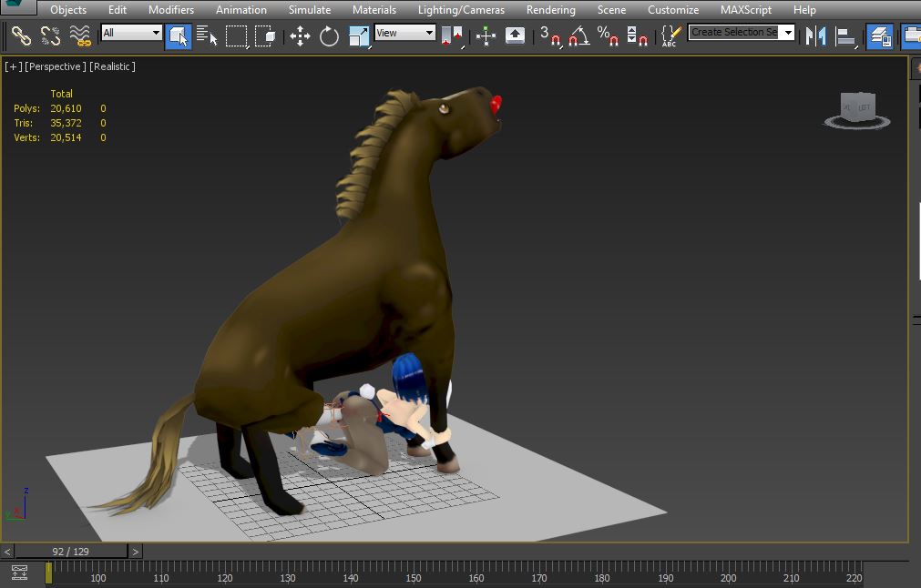This screenshot has height=588, width=921.
Task: Click the [Realistic] shading label
Action: (x=112, y=66)
